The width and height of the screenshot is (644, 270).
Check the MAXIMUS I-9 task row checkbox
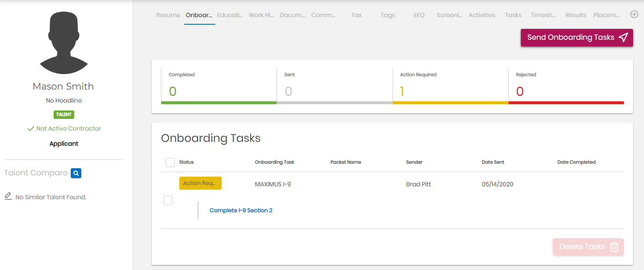(x=168, y=200)
